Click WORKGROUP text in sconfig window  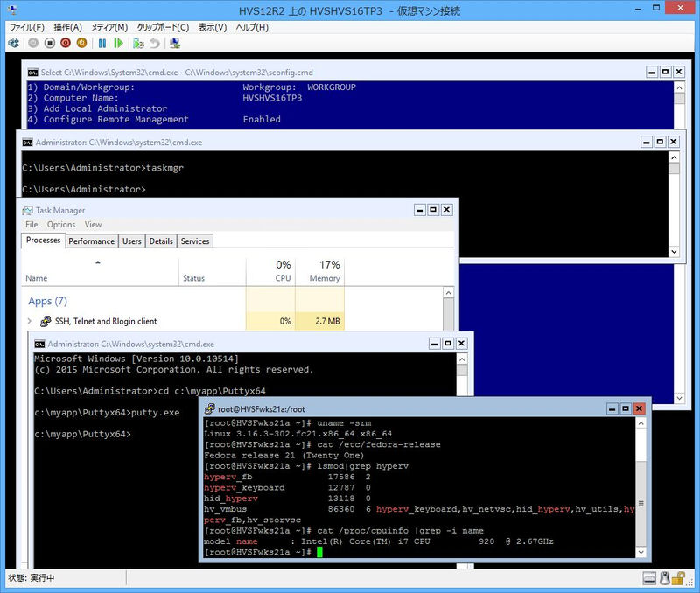click(332, 87)
